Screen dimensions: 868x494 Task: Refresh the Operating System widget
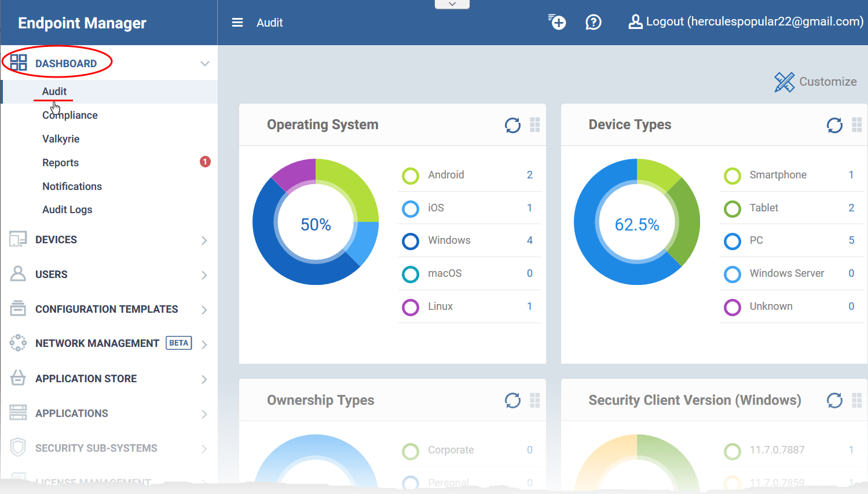tap(512, 125)
